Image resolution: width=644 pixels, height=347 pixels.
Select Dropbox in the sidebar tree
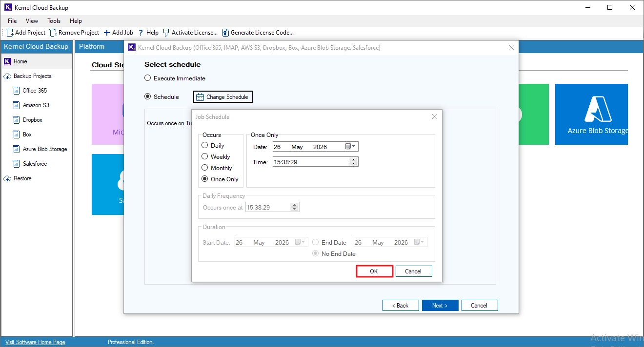click(x=33, y=120)
